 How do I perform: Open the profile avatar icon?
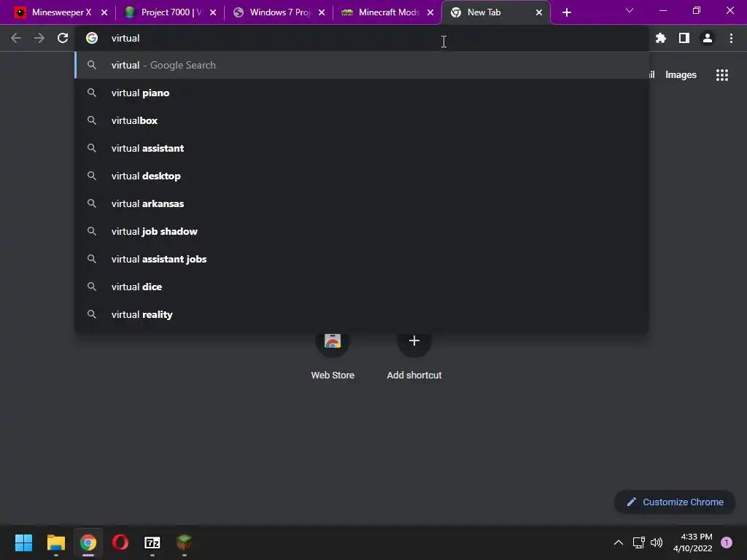708,38
